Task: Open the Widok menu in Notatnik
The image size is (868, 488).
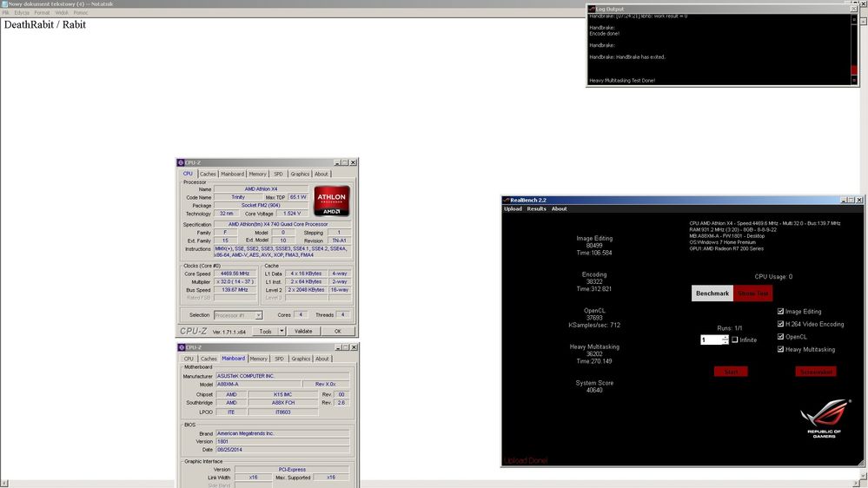Action: tap(62, 13)
